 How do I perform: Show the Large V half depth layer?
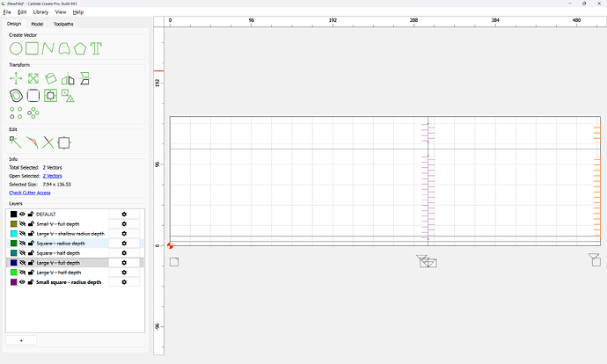(x=23, y=273)
